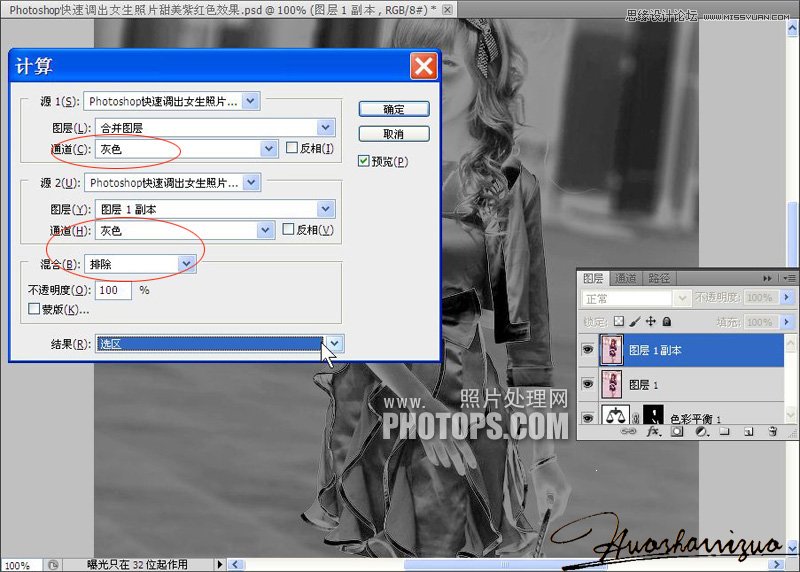Click the lock image pixels brush icon
Viewport: 800px width, 572px height.
635,321
